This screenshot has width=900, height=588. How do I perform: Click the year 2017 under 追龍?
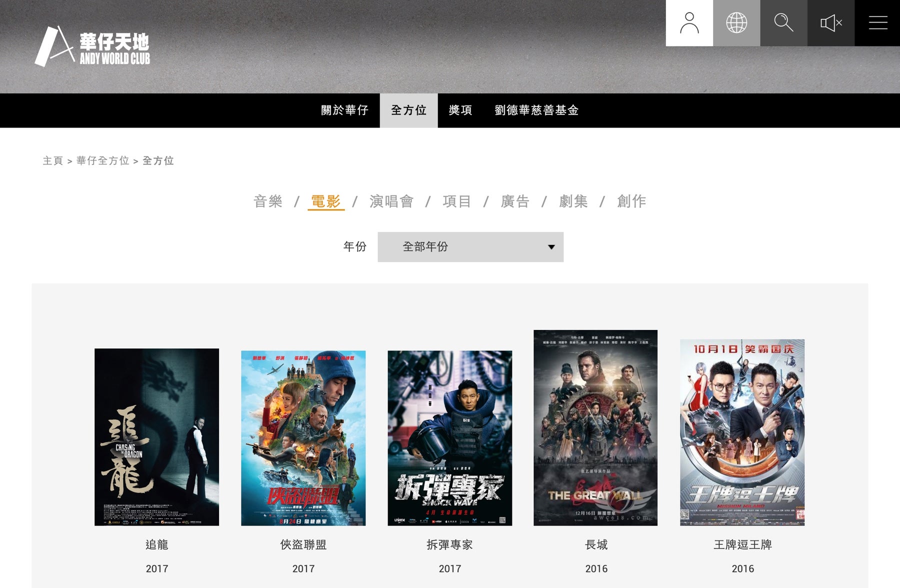156,569
